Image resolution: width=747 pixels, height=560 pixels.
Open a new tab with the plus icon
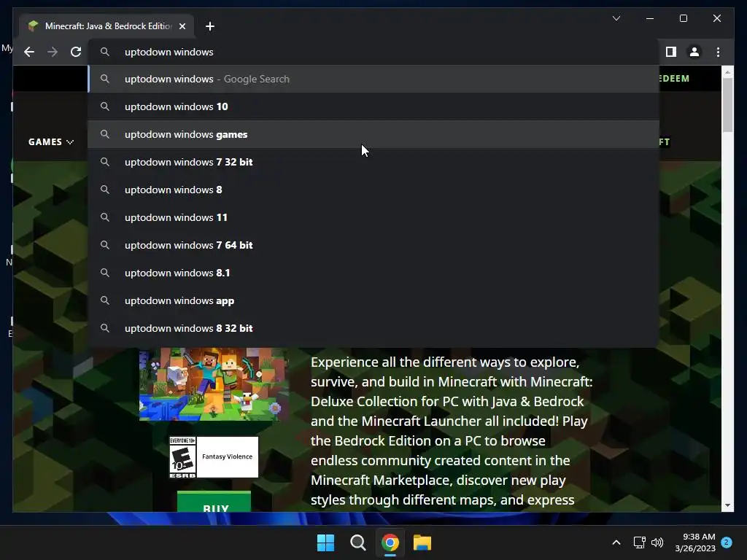click(x=209, y=26)
